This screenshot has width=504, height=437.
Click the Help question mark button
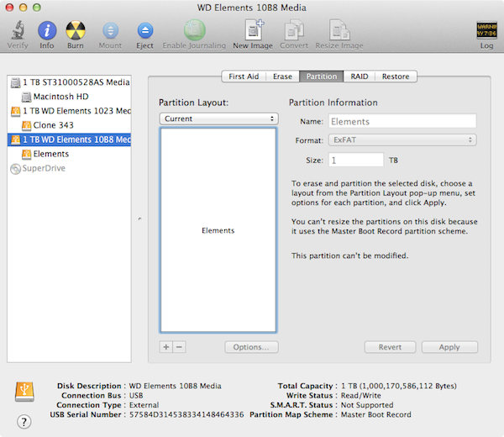pyautogui.click(x=24, y=421)
